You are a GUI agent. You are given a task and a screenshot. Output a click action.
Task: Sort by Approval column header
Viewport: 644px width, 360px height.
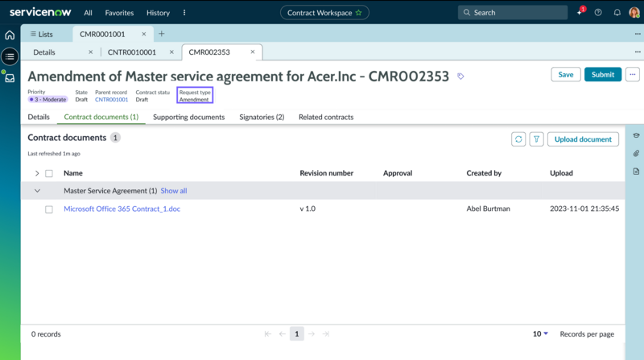point(398,173)
